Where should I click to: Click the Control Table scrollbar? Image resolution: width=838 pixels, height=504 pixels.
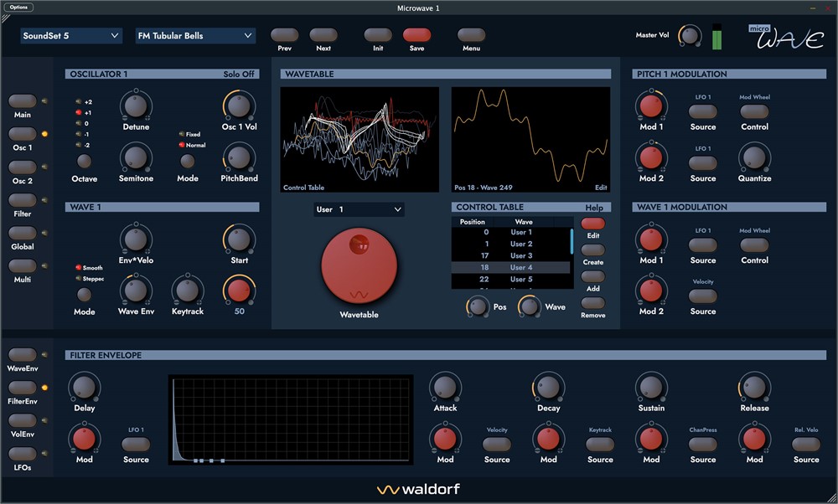(x=572, y=241)
